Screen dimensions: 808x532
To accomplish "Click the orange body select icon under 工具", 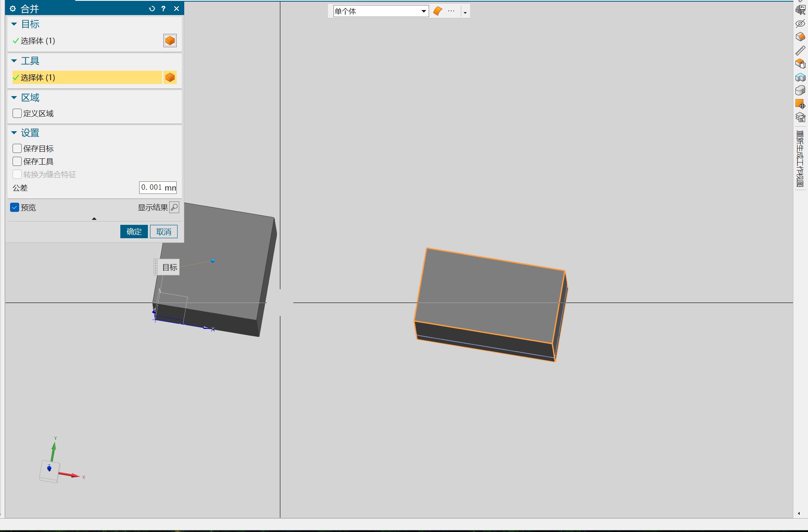I will coord(170,77).
